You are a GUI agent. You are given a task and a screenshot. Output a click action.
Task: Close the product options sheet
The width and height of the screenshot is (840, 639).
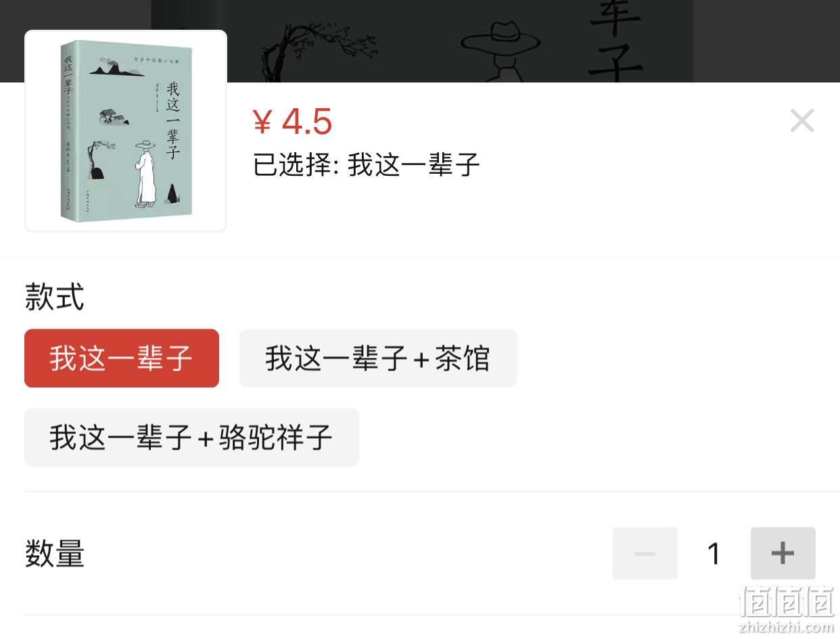coord(802,121)
